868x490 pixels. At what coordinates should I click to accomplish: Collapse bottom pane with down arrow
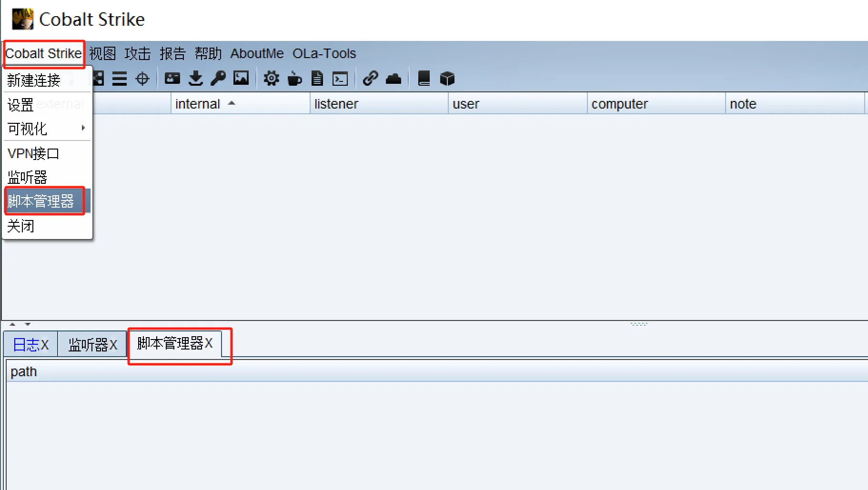28,324
